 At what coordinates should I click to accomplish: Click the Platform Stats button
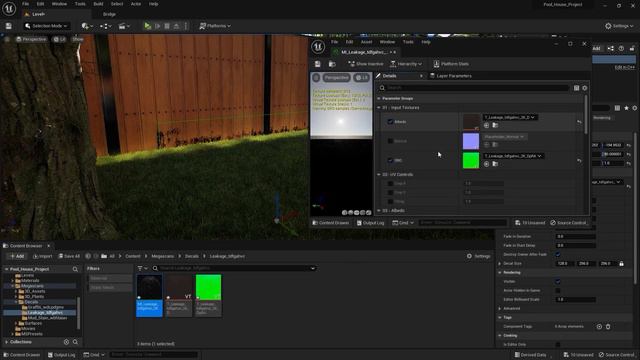[451, 64]
